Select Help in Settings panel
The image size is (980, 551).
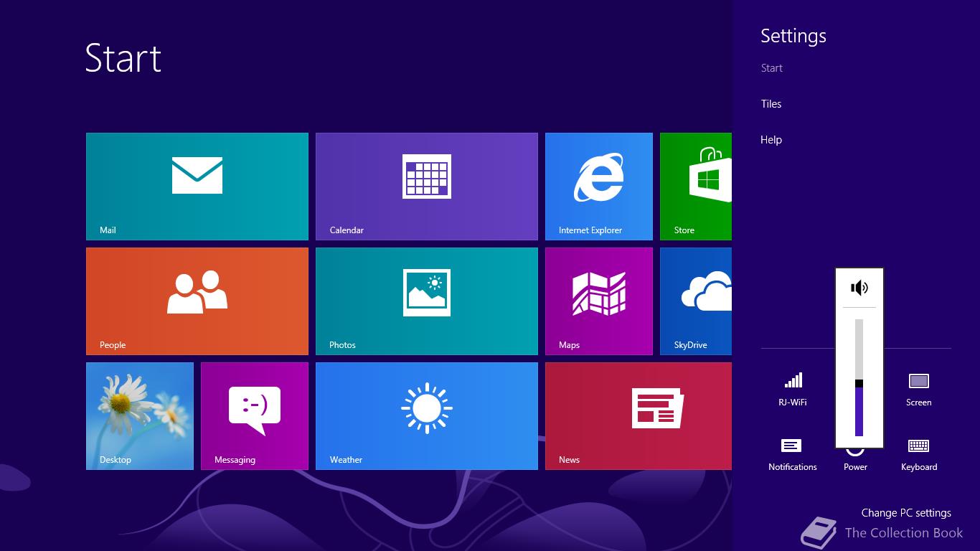tap(771, 140)
